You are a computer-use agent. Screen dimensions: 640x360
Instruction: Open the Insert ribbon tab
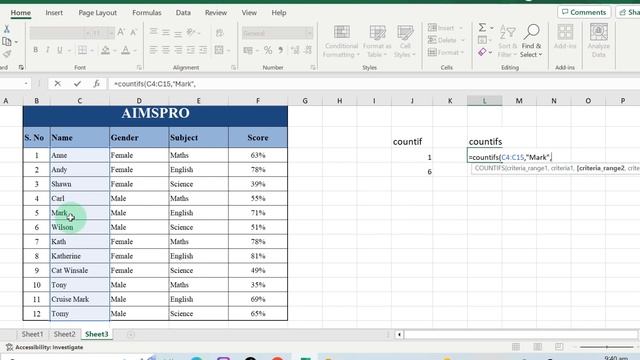(x=54, y=13)
